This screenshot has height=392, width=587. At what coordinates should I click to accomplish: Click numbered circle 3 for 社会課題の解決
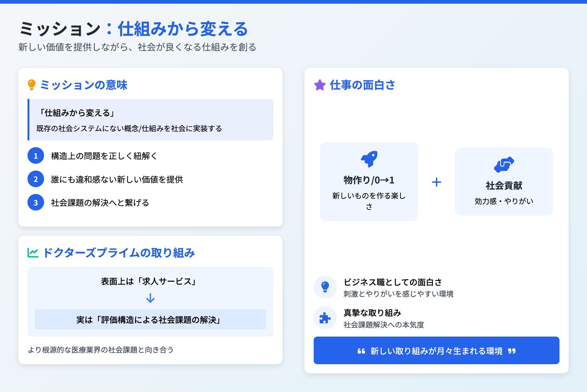(x=36, y=202)
